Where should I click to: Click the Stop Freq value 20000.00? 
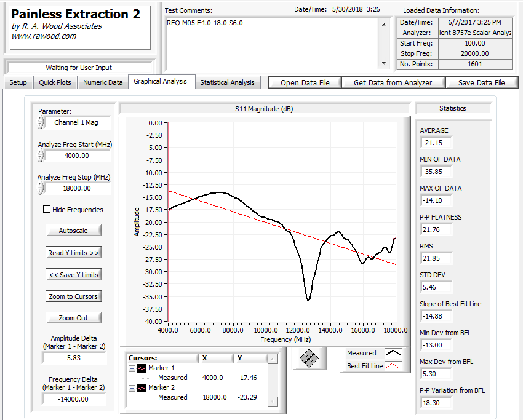tap(475, 53)
